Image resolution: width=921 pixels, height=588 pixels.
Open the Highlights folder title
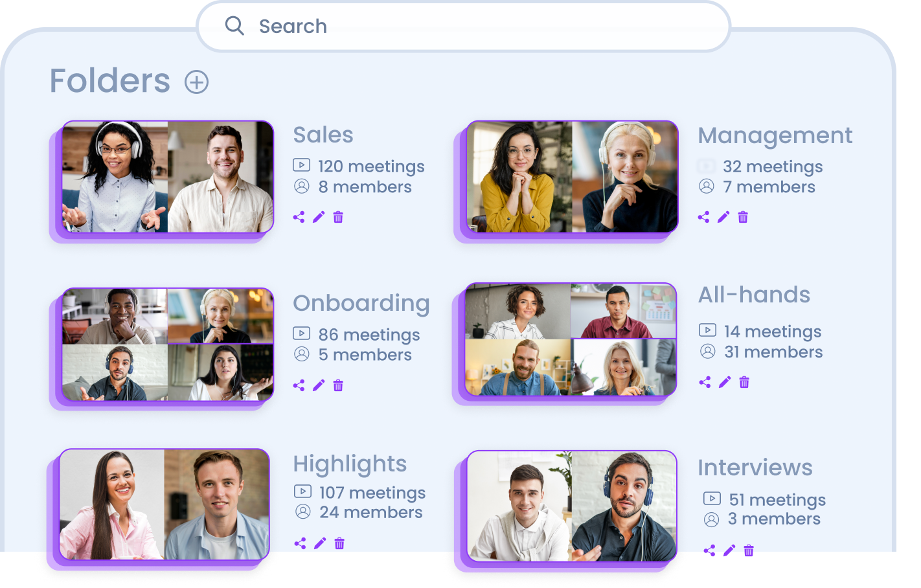point(350,464)
